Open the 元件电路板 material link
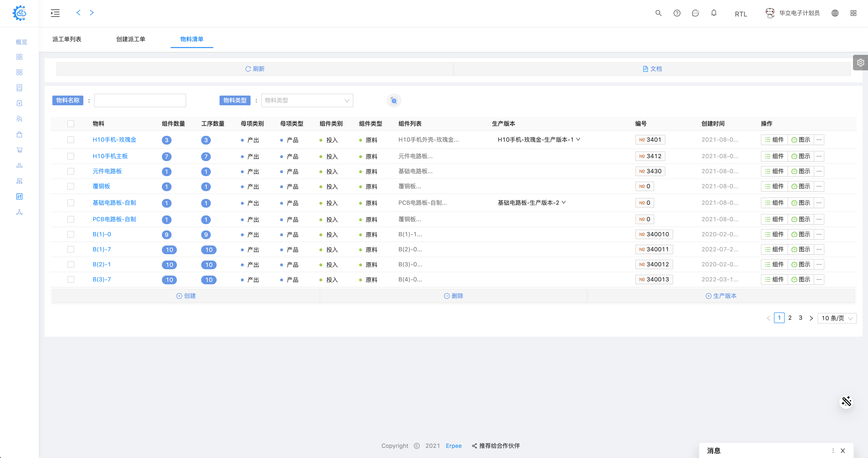The image size is (868, 458). pos(107,171)
